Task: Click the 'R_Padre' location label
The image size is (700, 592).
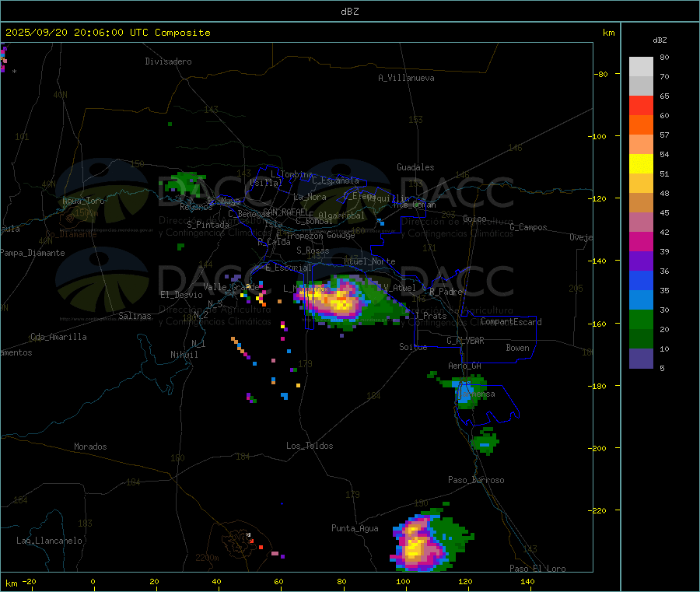Action: click(446, 292)
